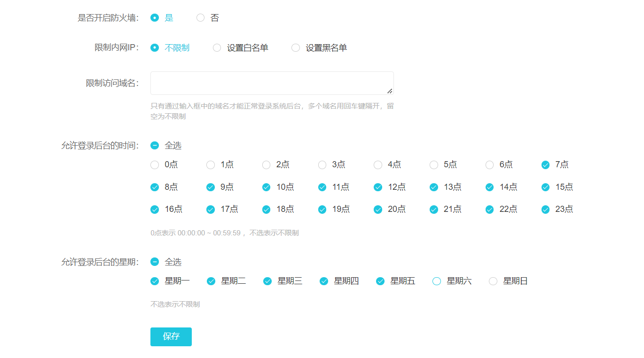Disable the 星期五 checkbox
Screen dimensions: 644x358
pyautogui.click(x=380, y=281)
